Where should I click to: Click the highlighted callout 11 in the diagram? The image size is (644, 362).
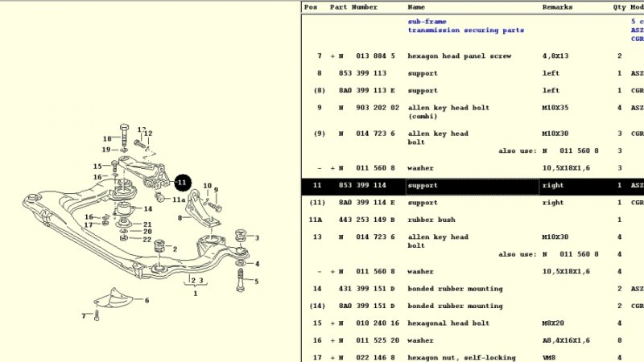[x=181, y=183]
